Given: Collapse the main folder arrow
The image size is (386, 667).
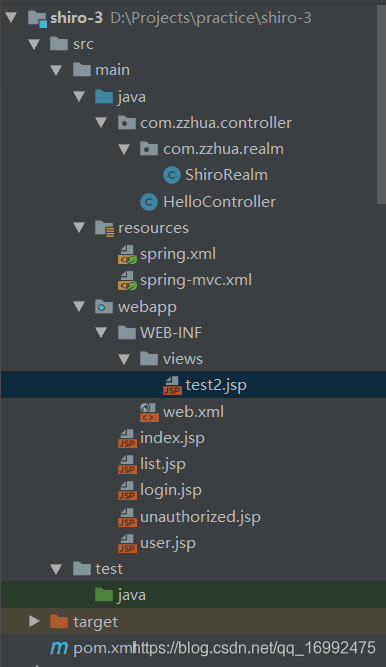Looking at the screenshot, I should tap(56, 70).
